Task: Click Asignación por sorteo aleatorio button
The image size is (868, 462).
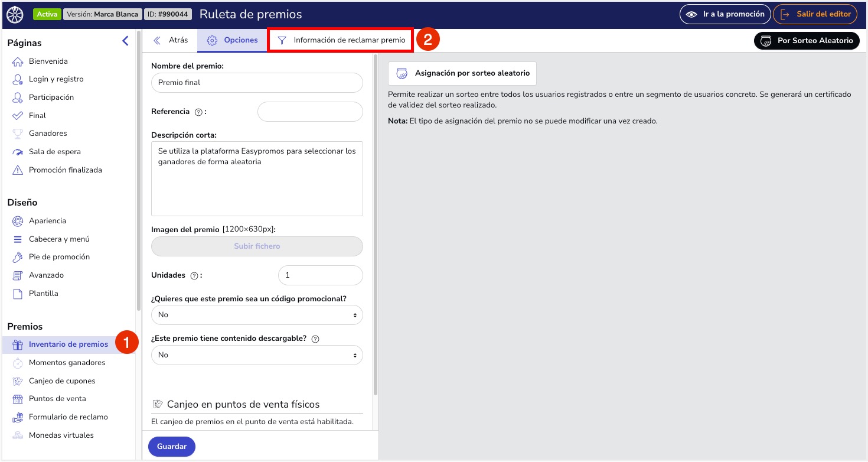Action: (462, 74)
